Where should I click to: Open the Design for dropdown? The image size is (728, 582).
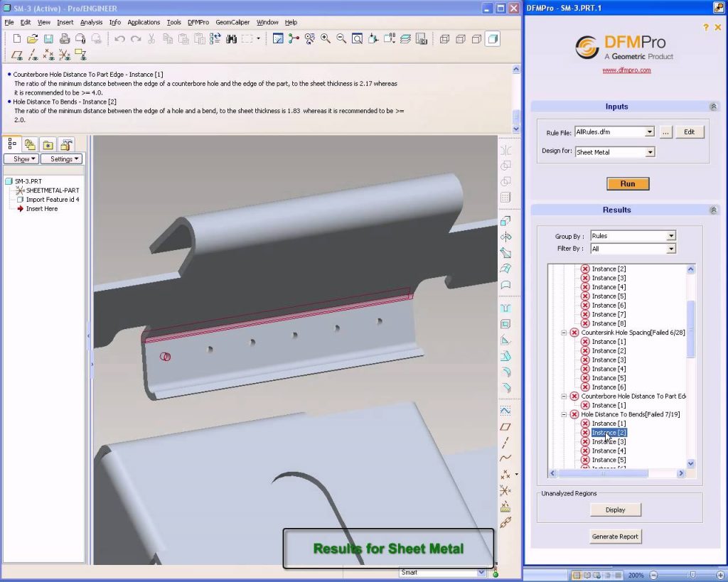pyautogui.click(x=650, y=152)
